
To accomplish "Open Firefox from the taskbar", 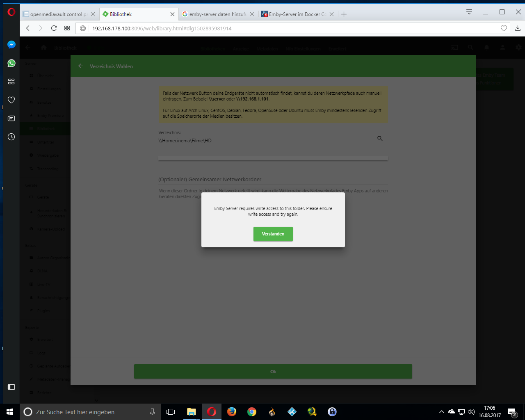I will pyautogui.click(x=232, y=412).
